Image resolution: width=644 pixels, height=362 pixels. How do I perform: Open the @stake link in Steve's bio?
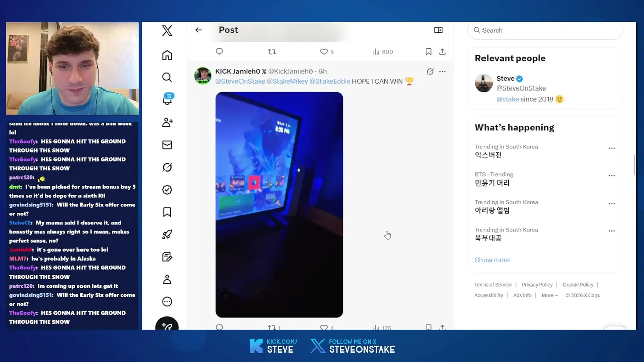(507, 99)
